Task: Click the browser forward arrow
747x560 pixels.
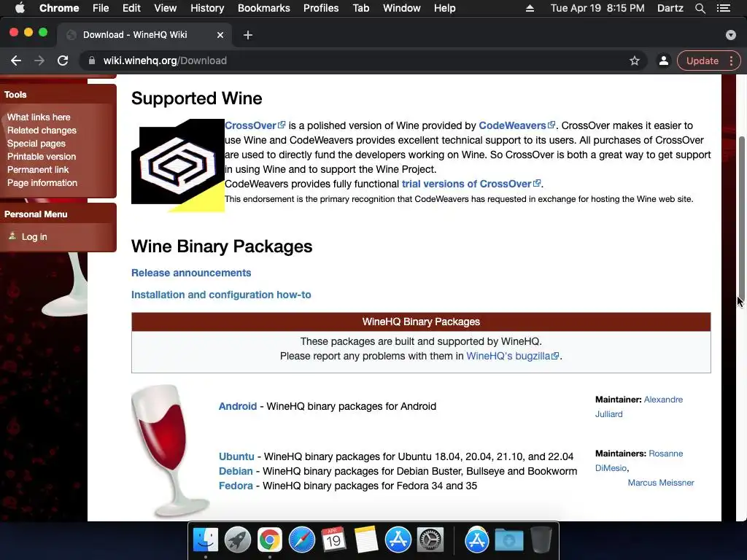Action: coord(39,61)
